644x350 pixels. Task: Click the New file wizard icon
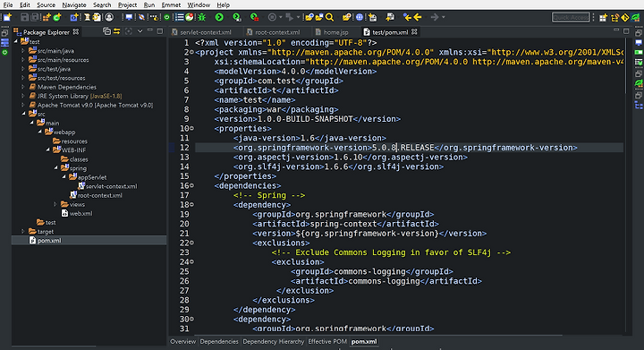coord(7,17)
